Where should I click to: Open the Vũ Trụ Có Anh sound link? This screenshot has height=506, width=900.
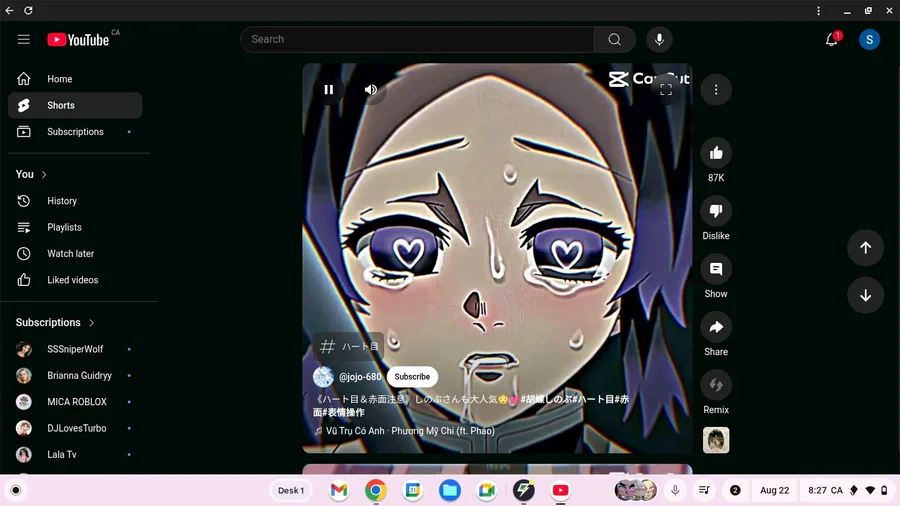pyautogui.click(x=410, y=430)
